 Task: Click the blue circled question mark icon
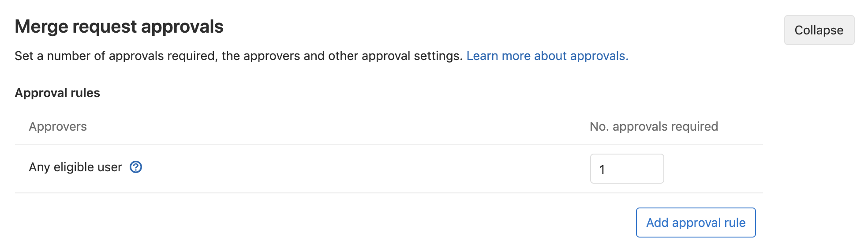click(136, 167)
